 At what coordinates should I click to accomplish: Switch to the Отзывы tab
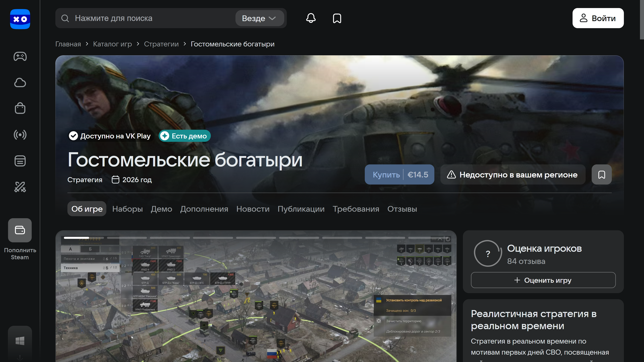tap(402, 209)
